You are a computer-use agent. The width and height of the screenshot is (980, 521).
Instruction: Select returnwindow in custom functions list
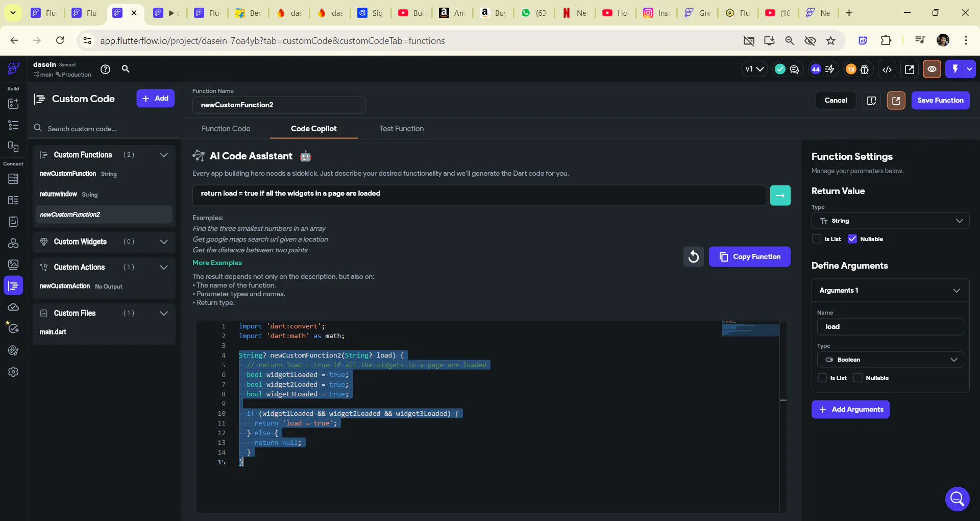pos(58,194)
